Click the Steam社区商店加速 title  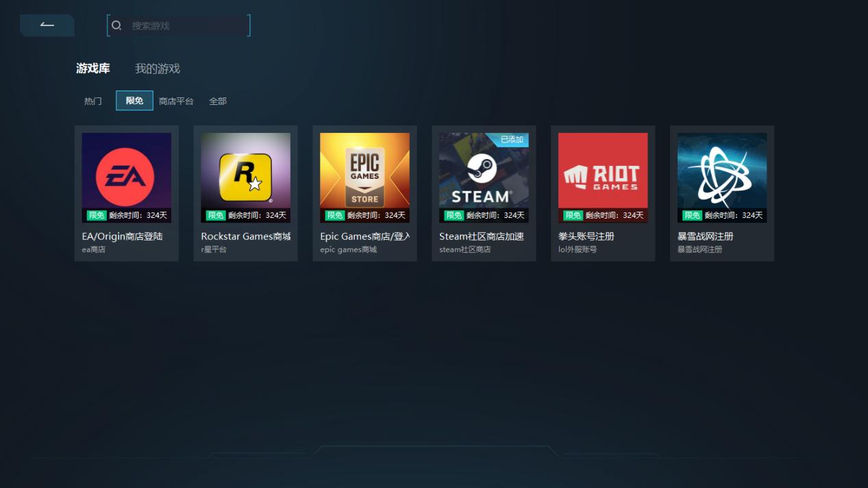click(x=481, y=236)
